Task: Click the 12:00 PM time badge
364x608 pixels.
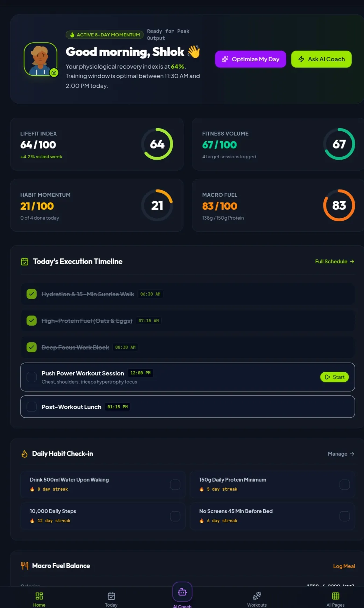Action: (140, 373)
